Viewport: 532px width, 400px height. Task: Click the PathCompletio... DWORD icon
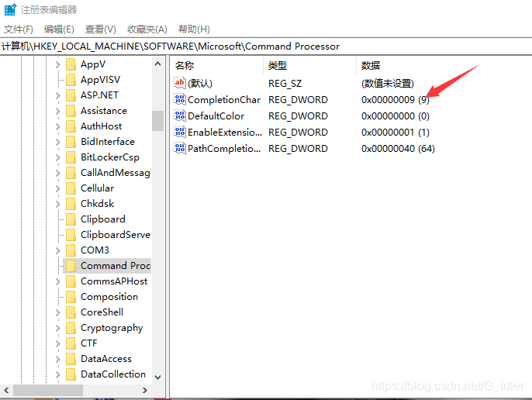click(x=179, y=148)
